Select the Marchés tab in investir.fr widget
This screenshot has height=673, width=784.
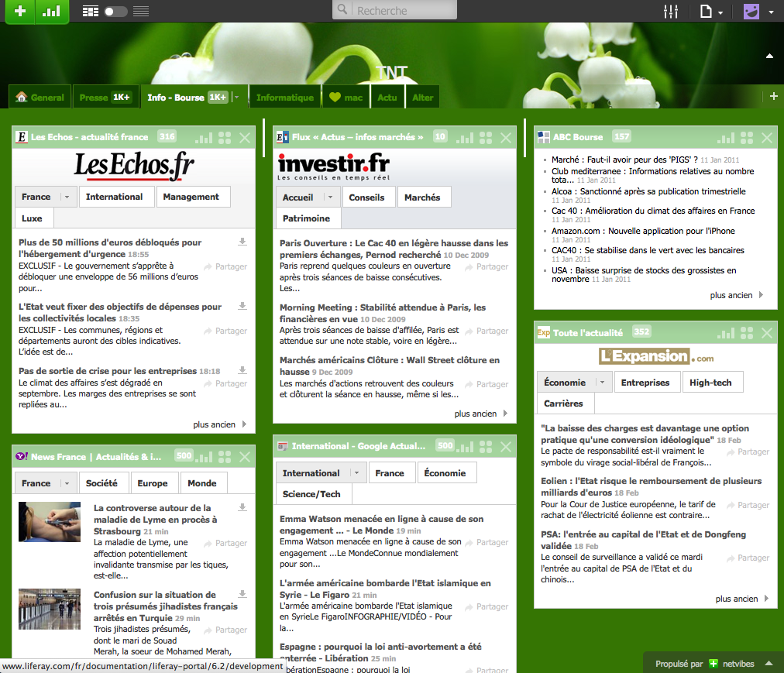click(x=422, y=197)
